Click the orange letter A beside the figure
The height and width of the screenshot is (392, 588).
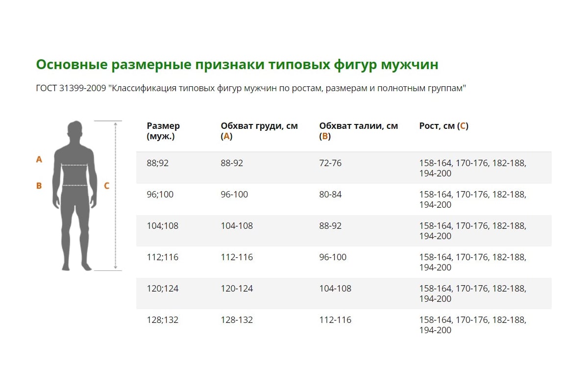coord(39,159)
